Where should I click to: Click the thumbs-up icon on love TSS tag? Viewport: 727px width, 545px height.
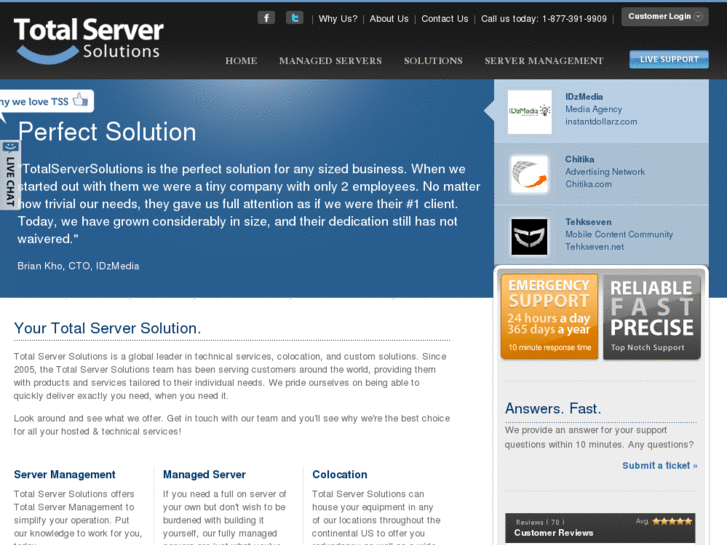click(x=81, y=99)
